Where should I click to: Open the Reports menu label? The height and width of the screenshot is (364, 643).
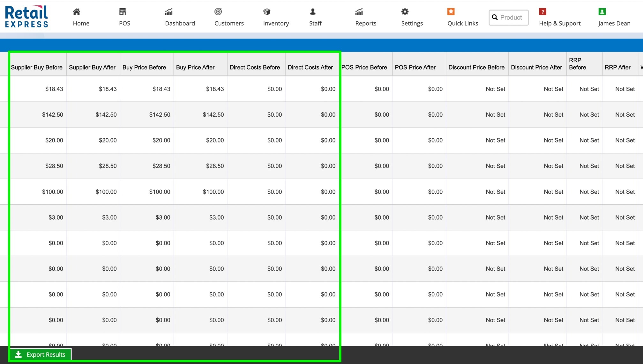click(x=366, y=23)
